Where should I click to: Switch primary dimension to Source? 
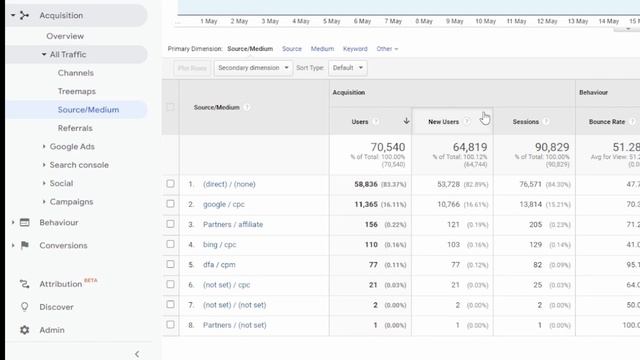[x=292, y=49]
